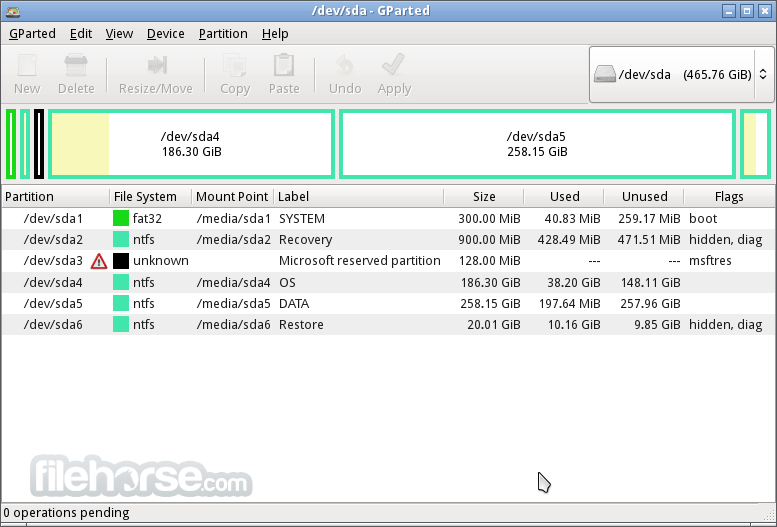Click the 0 operations pending status text
The image size is (777, 527).
coord(66,513)
